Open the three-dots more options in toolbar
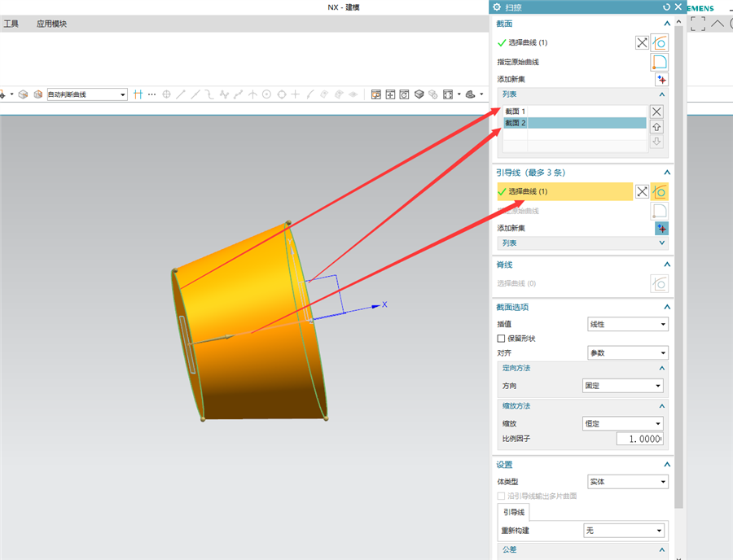 pos(152,94)
